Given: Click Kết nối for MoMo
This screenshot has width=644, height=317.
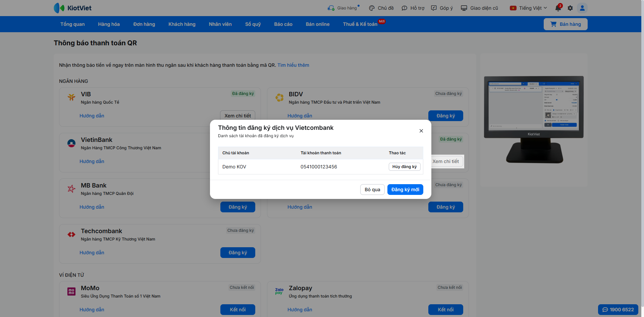Looking at the screenshot, I should click(238, 310).
